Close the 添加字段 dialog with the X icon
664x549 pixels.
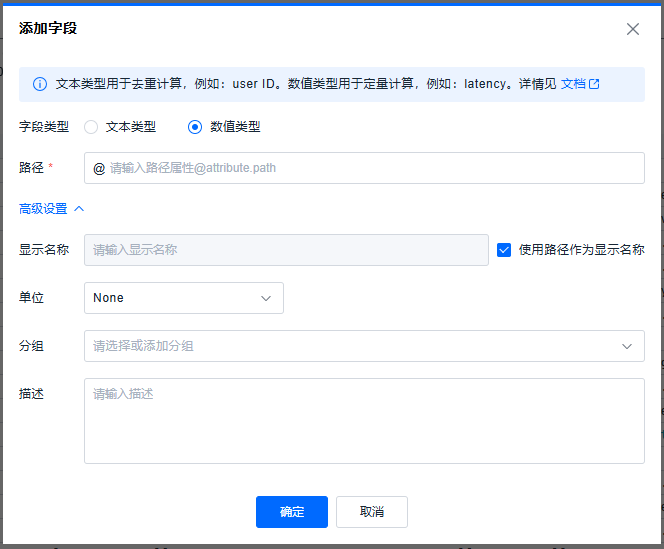point(633,29)
